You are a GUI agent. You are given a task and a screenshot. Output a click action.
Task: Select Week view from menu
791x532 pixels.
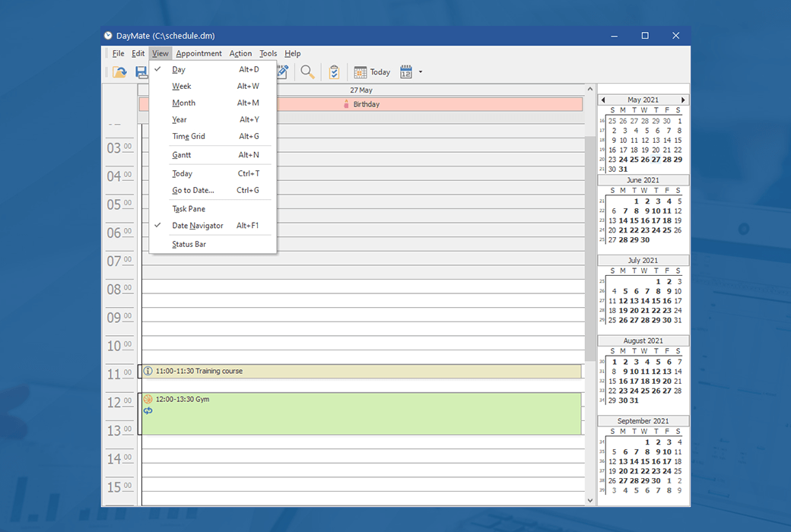pyautogui.click(x=213, y=86)
